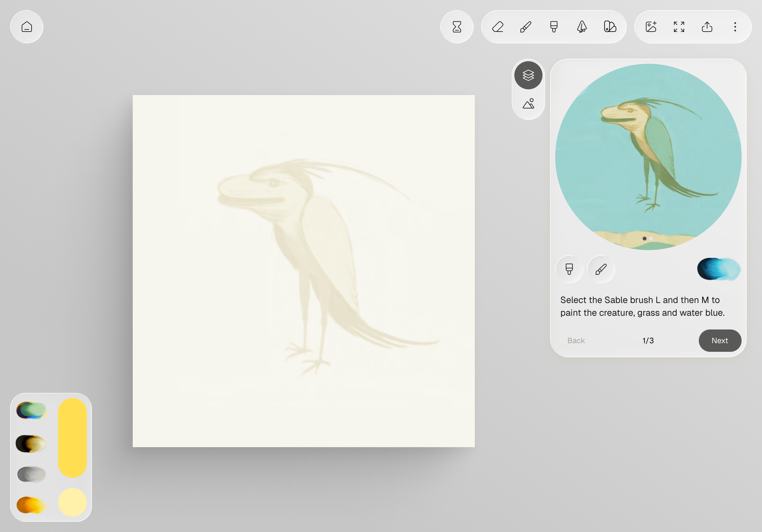Select the round brush tool in toolbar

click(526, 27)
